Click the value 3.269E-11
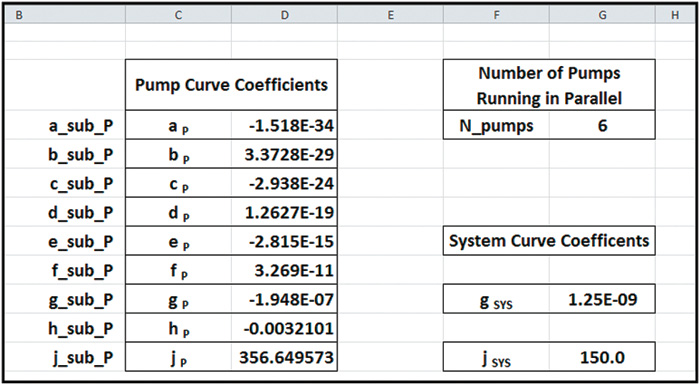This screenshot has width=700, height=386. [284, 270]
